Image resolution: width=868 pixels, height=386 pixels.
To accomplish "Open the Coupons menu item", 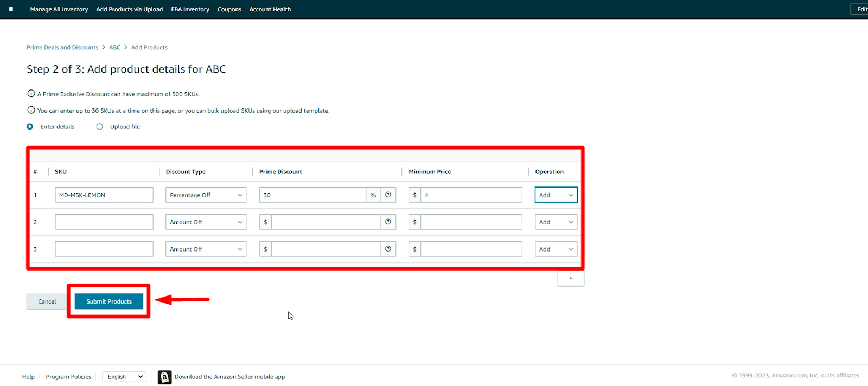I will tap(229, 9).
